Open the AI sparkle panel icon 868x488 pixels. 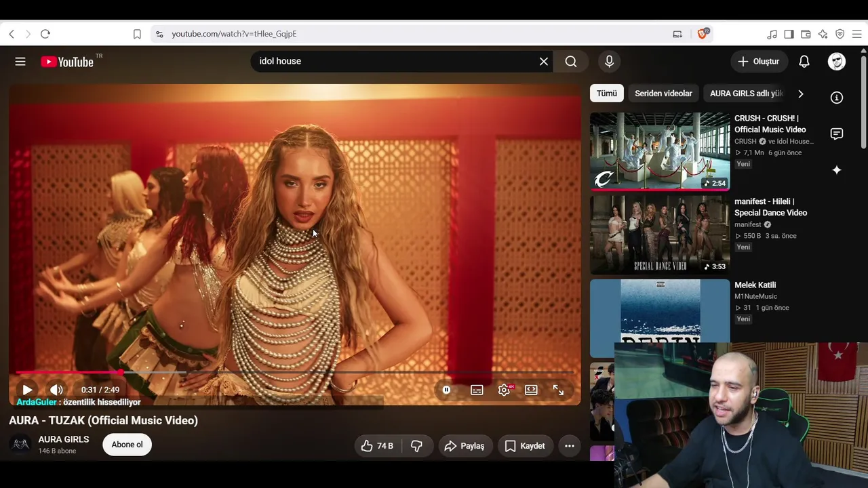pyautogui.click(x=837, y=170)
